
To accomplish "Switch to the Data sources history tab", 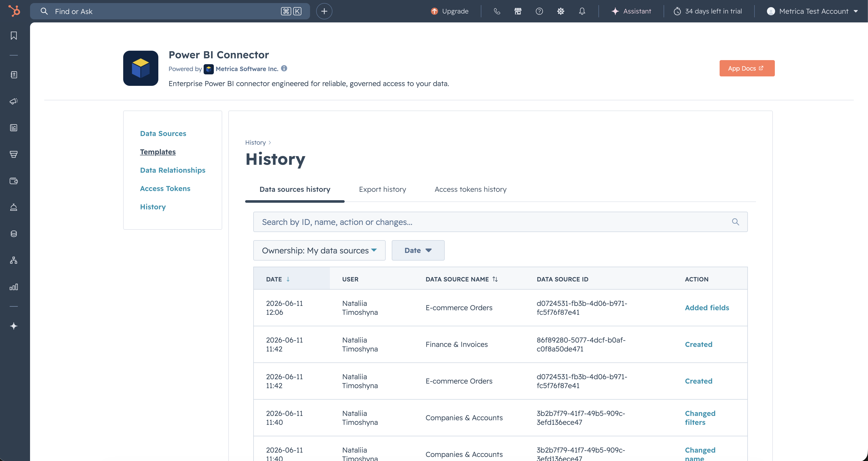I will (295, 189).
